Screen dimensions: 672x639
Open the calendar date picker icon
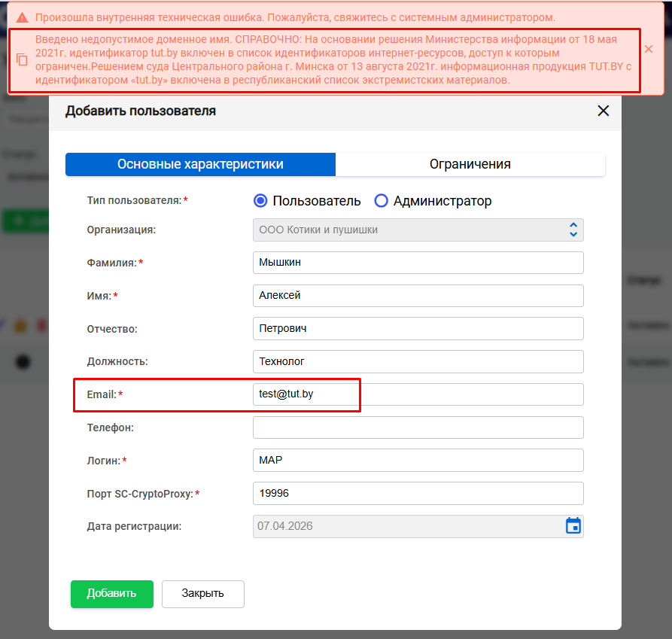573,526
